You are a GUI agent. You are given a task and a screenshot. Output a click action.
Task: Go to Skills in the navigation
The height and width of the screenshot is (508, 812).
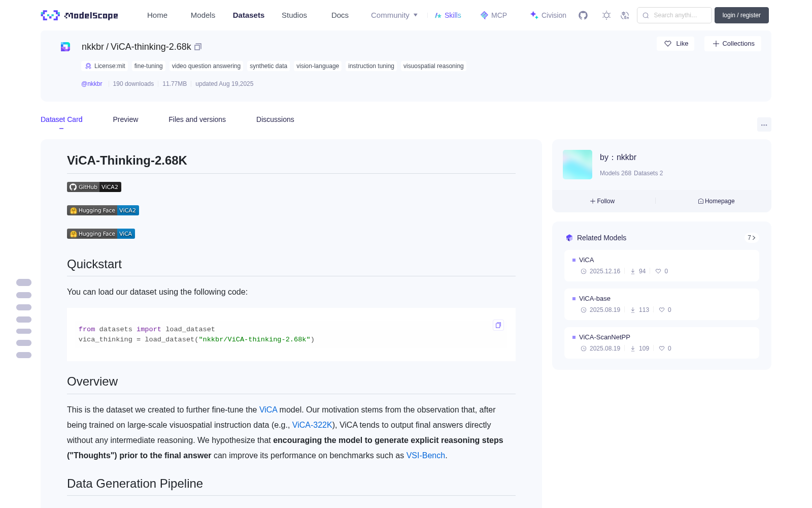pyautogui.click(x=448, y=15)
